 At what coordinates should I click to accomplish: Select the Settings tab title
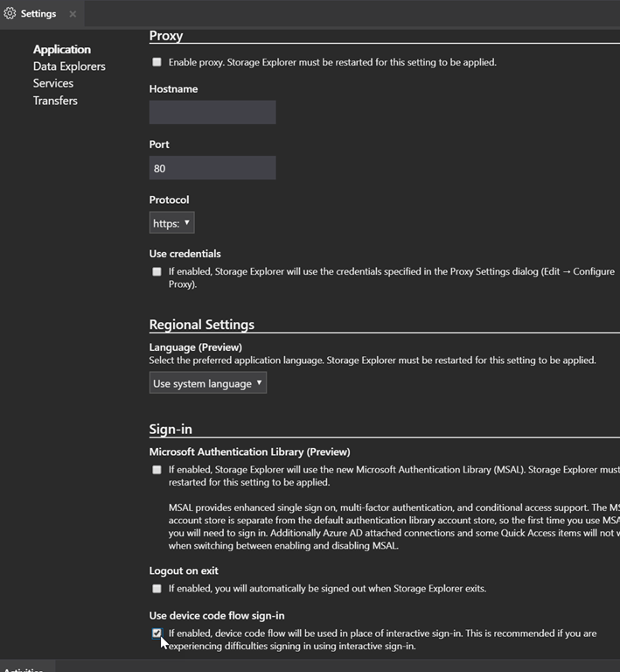38,14
